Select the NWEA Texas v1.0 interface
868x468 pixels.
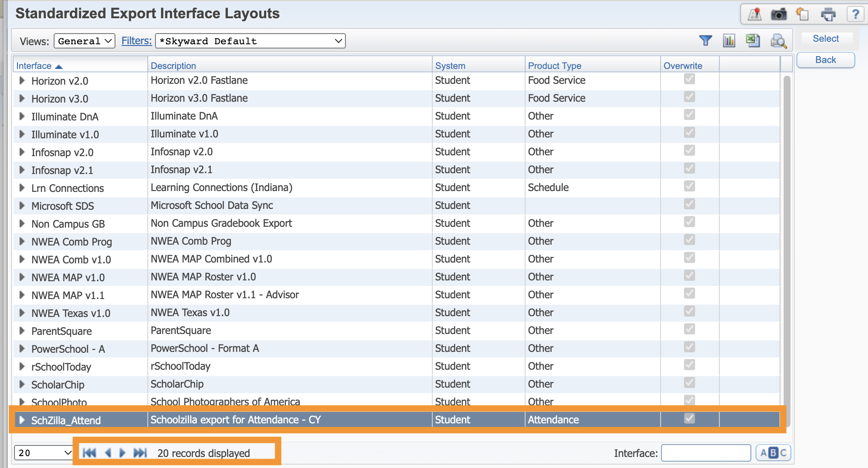[71, 314]
